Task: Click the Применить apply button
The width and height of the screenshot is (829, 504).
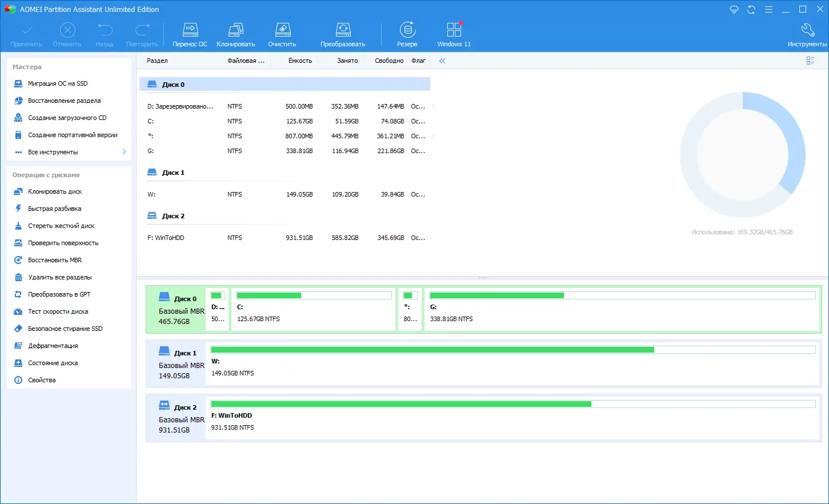Action: (26, 35)
